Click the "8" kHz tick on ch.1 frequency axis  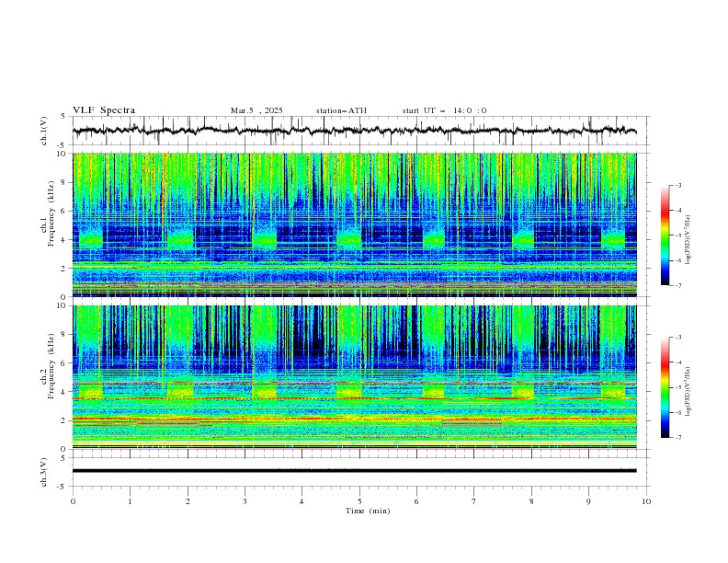(x=65, y=182)
